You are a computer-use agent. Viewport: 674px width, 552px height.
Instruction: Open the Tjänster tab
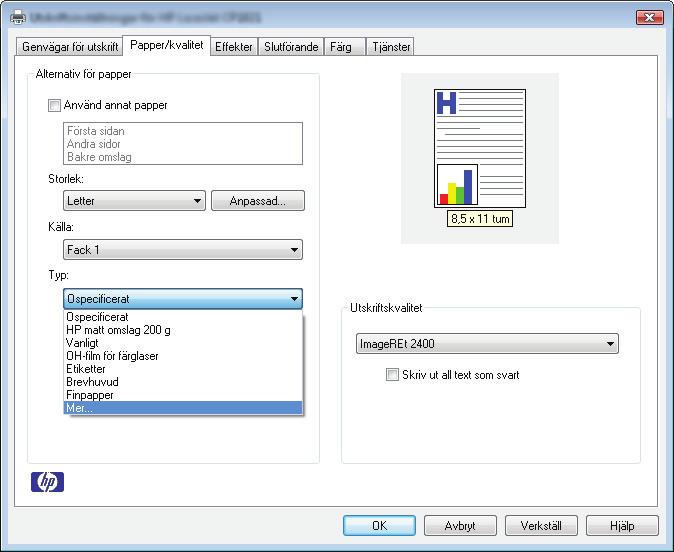point(391,46)
